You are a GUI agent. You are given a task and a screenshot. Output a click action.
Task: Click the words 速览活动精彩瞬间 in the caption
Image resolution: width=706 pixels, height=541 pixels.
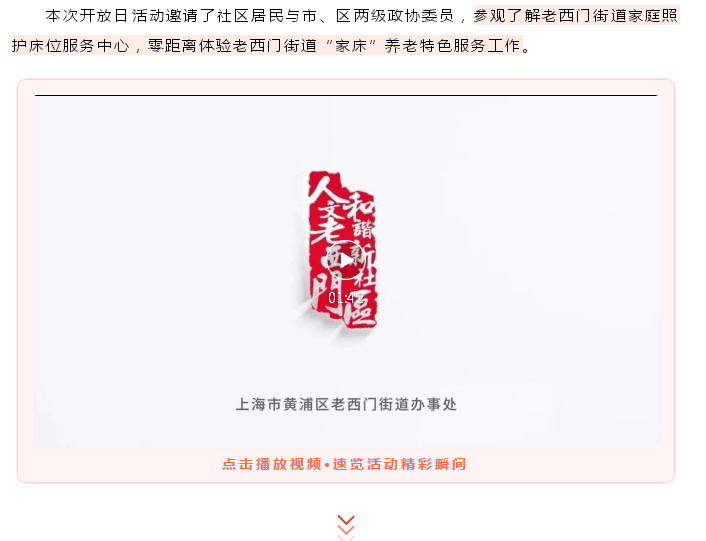399,464
